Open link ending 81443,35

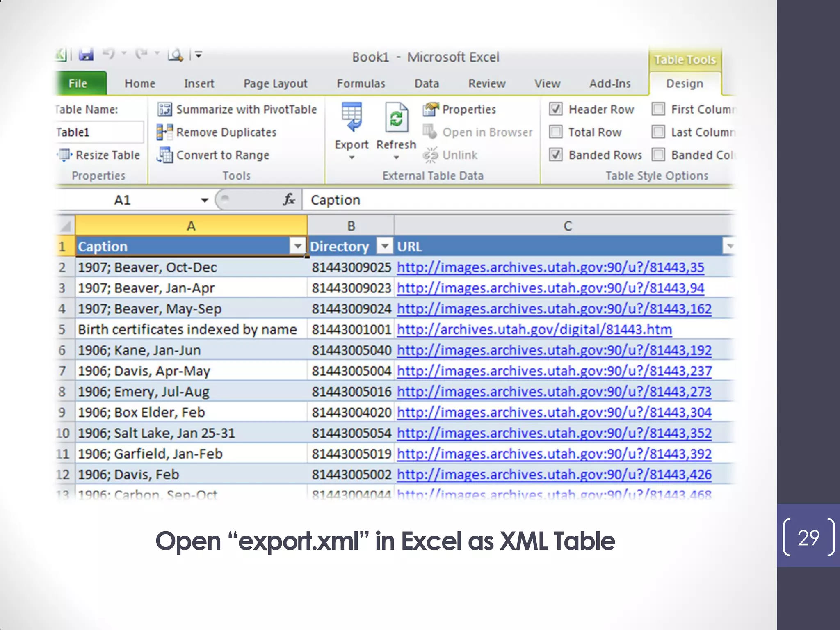tap(550, 267)
